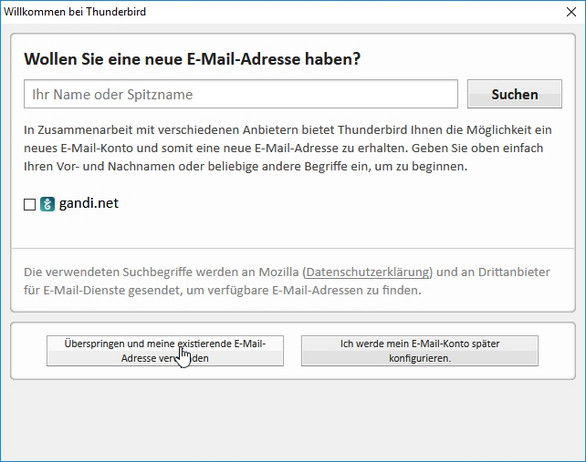
Task: Open the Datenschutzerklärung link
Action: click(367, 272)
